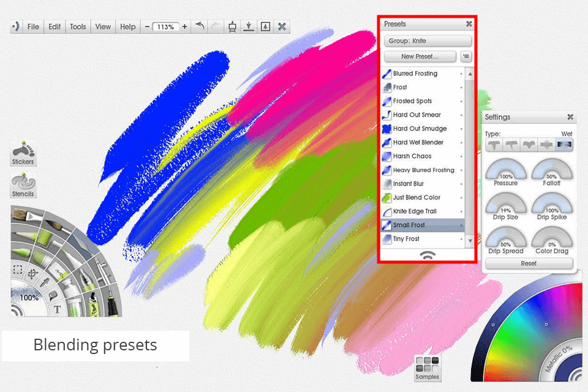Viewport: 588px width, 392px height.
Task: Select the Transform tool
Action: (33, 273)
